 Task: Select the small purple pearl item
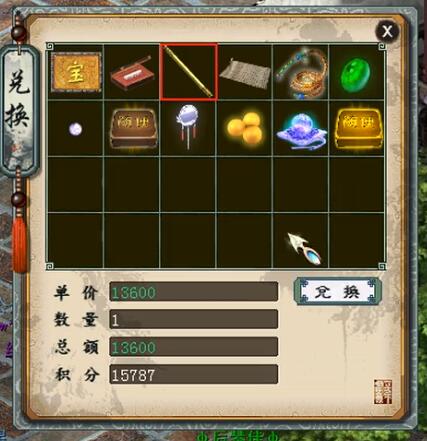click(x=75, y=129)
